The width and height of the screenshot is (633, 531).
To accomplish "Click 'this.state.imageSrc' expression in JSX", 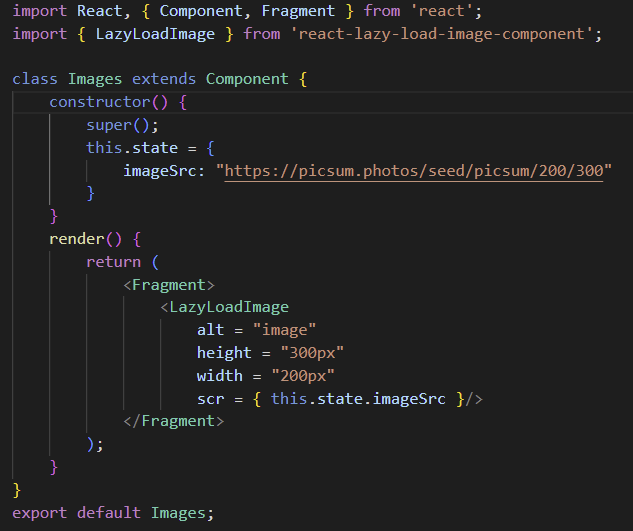I will tap(358, 399).
